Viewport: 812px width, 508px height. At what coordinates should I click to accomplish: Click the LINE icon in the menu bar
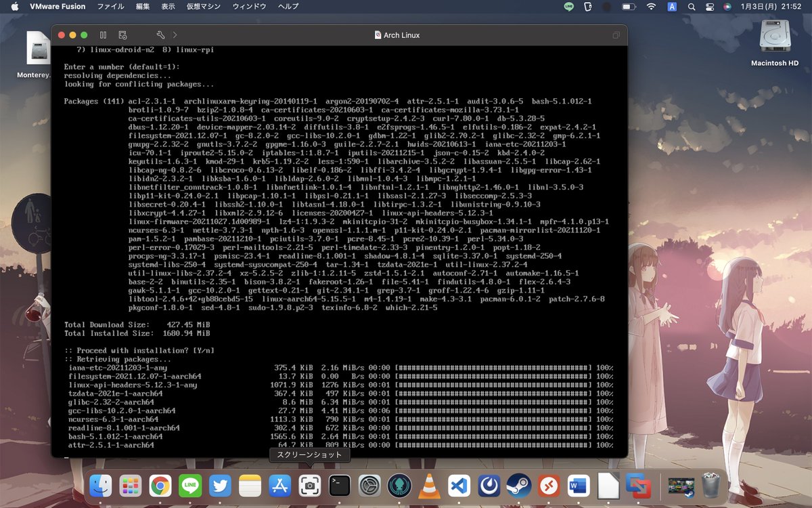click(568, 7)
